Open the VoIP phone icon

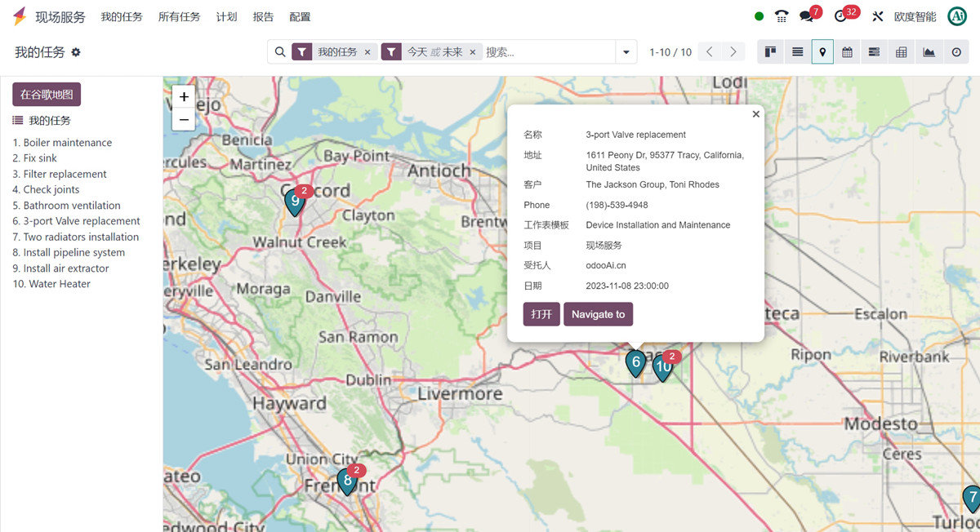(x=782, y=16)
